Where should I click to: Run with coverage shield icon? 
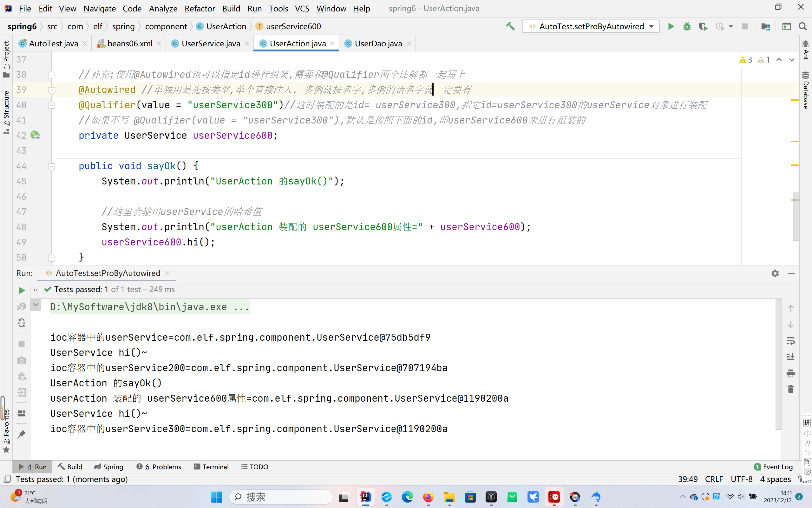pos(703,26)
